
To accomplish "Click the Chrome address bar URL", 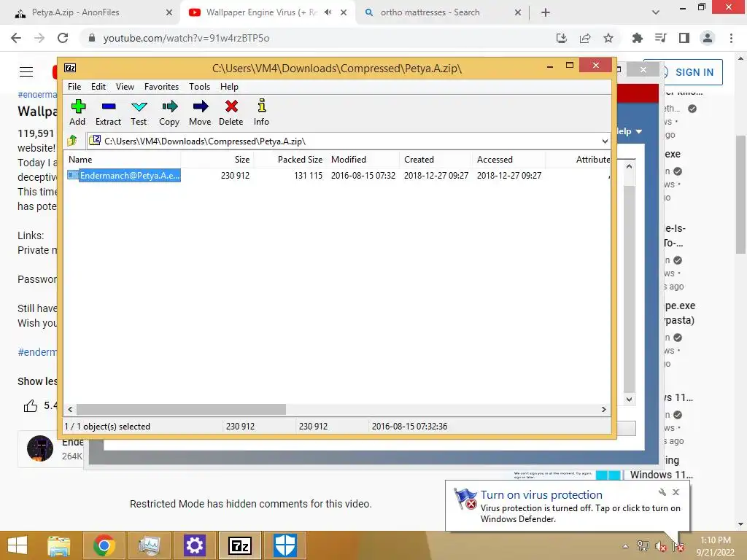I will [x=186, y=38].
